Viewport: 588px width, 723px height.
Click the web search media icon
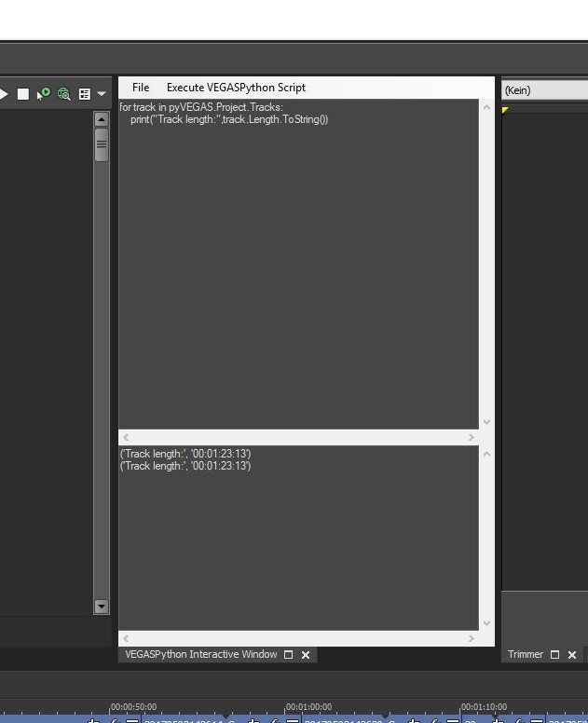click(64, 94)
